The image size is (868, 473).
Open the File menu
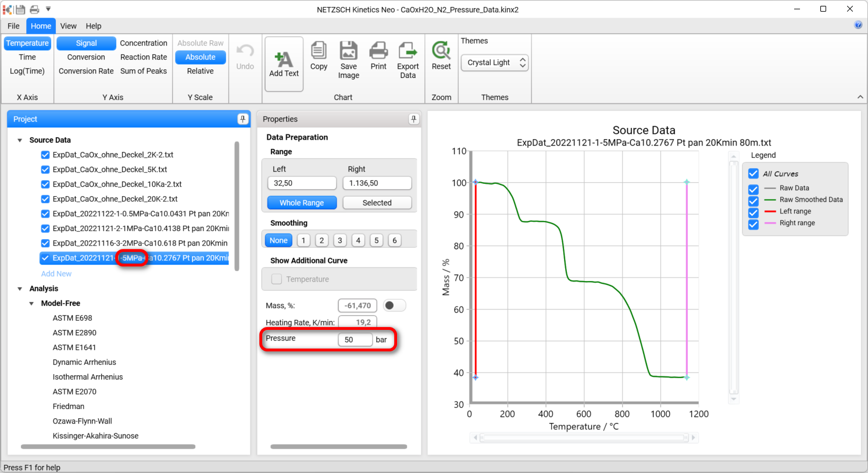click(13, 26)
